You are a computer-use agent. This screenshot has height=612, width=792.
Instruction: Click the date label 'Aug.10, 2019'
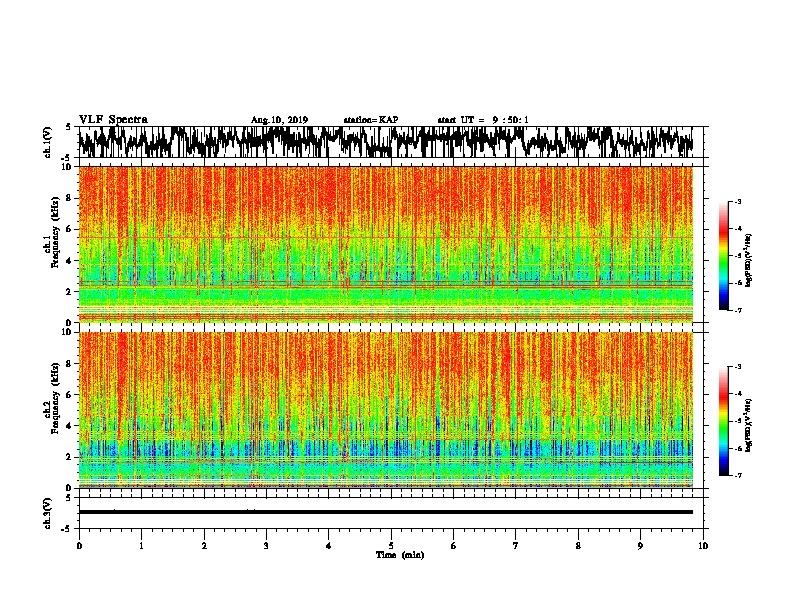tap(279, 120)
